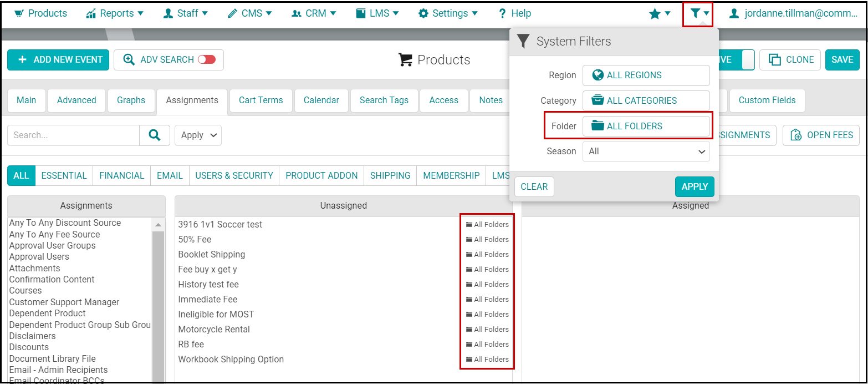Select the Membership assignment filter
Image resolution: width=868 pixels, height=384 pixels.
(451, 175)
